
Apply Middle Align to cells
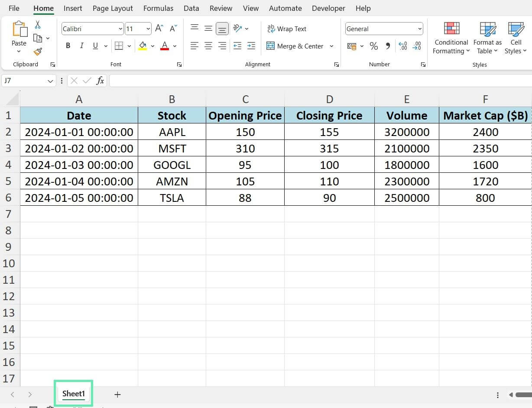click(208, 29)
